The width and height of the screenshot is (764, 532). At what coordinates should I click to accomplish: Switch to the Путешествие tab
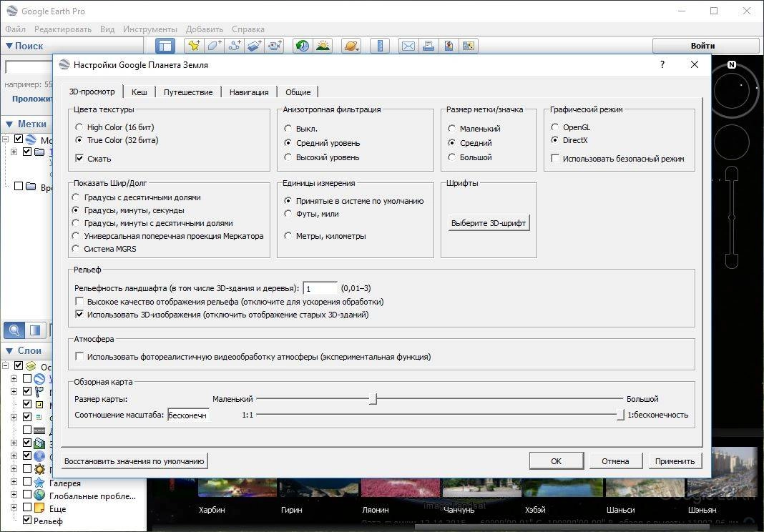click(188, 92)
